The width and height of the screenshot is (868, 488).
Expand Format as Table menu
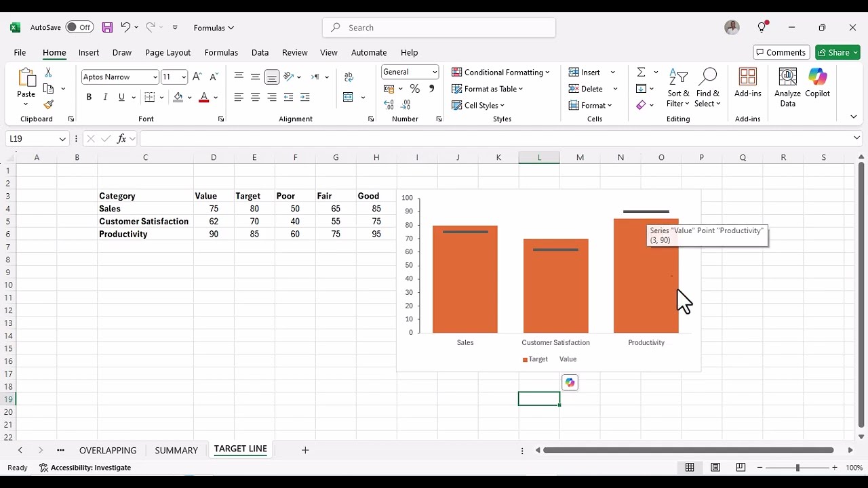487,89
